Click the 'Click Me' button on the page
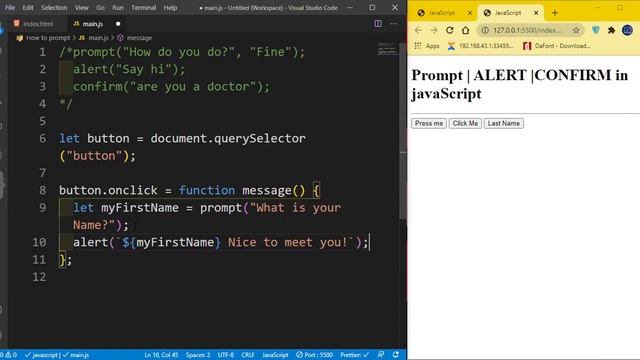Viewport: 640px width, 360px height. 465,123
